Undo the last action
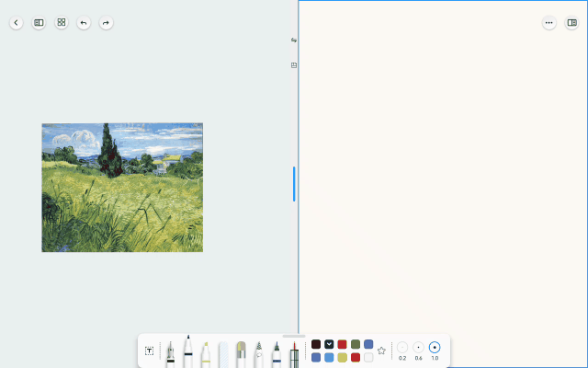Viewport: 588px width, 368px height. pyautogui.click(x=84, y=22)
